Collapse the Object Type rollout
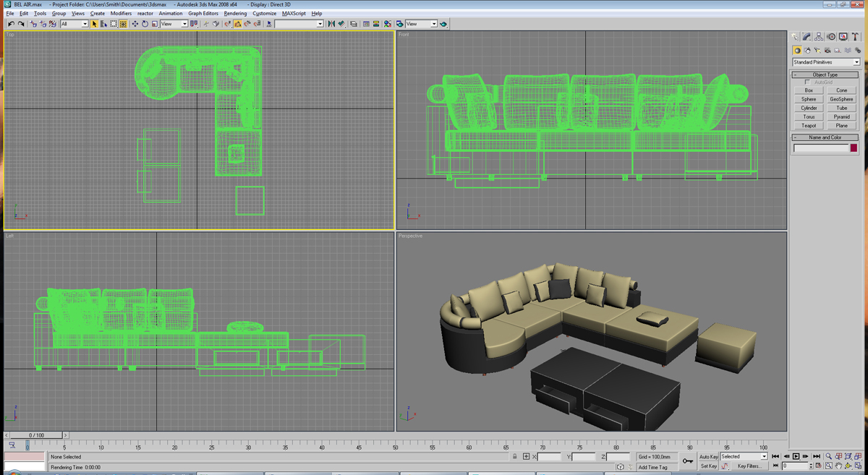Viewport: 868px width, 475px height. (825, 74)
